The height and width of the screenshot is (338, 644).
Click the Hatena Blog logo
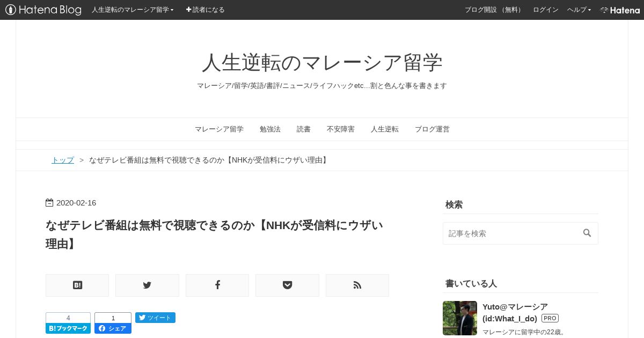(43, 10)
